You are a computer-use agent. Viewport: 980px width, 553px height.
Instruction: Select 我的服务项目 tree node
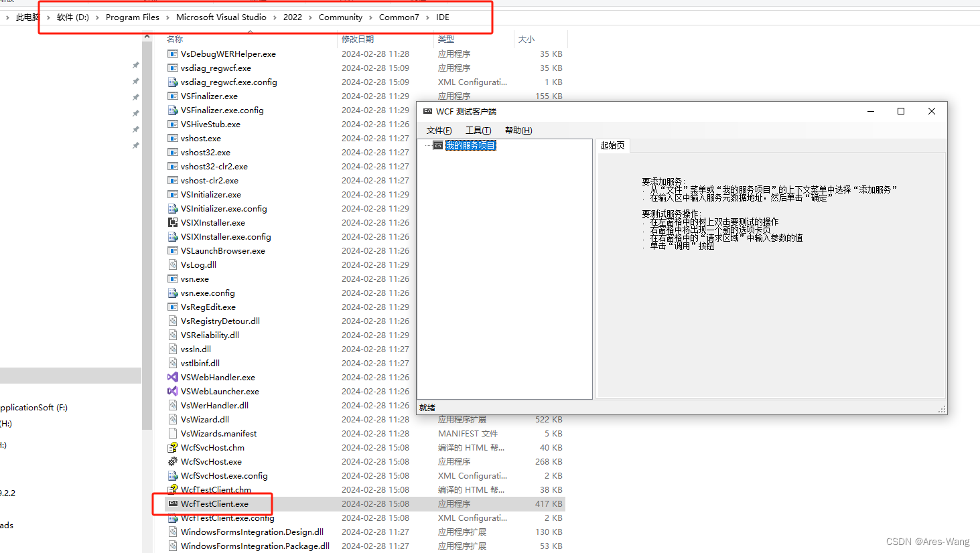click(x=471, y=145)
